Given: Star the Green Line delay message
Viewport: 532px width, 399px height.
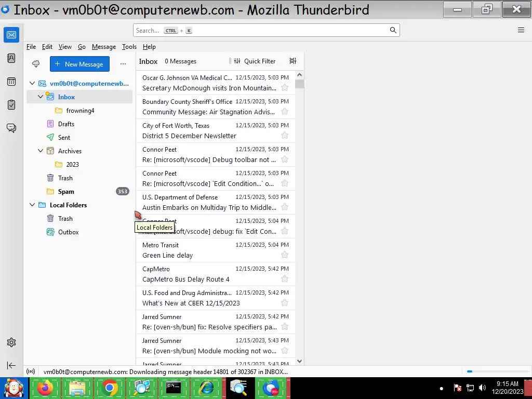Looking at the screenshot, I should (285, 255).
